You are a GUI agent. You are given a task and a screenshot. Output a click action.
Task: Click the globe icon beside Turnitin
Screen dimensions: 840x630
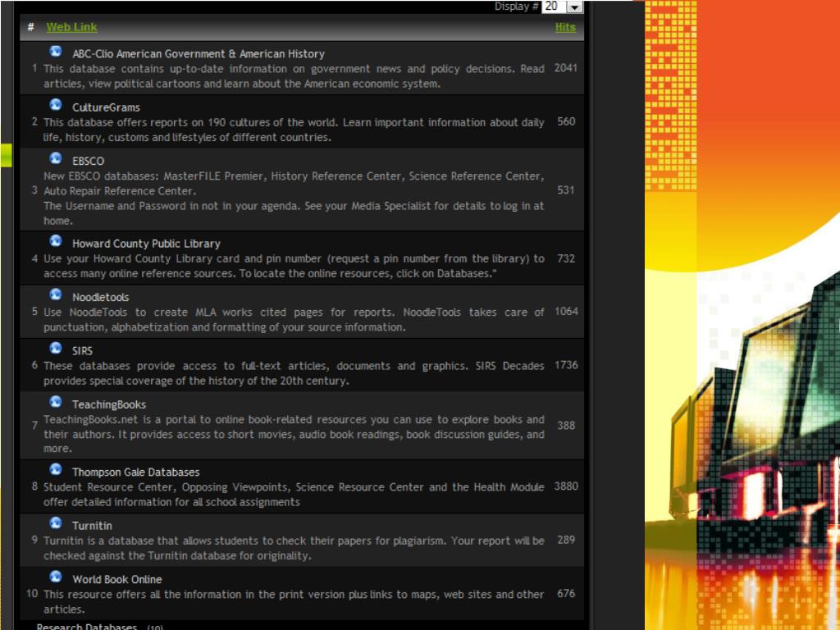(x=56, y=523)
